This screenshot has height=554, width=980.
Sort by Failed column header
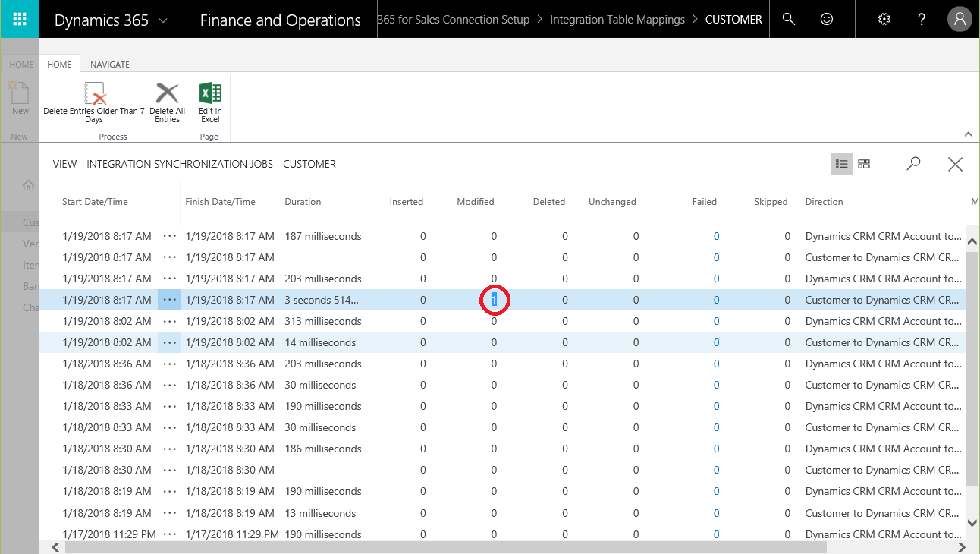pyautogui.click(x=705, y=202)
